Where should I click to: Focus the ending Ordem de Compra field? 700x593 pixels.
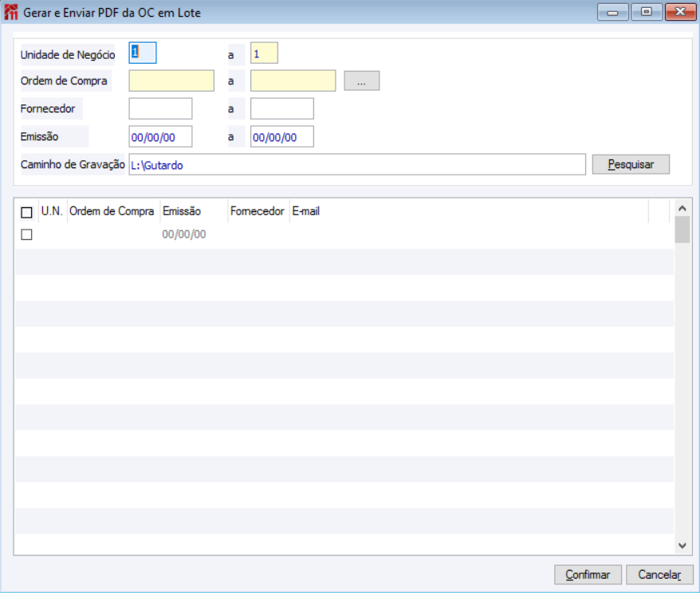click(293, 81)
